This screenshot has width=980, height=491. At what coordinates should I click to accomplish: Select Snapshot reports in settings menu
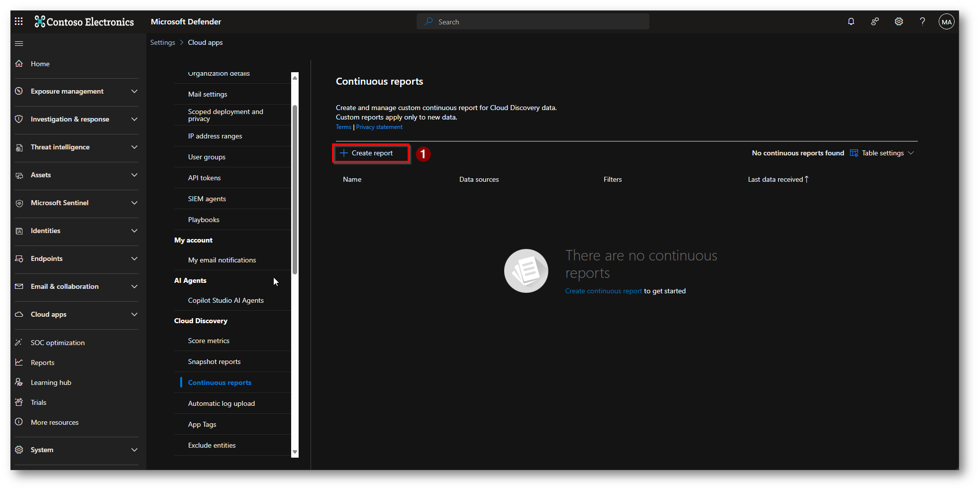(x=214, y=362)
